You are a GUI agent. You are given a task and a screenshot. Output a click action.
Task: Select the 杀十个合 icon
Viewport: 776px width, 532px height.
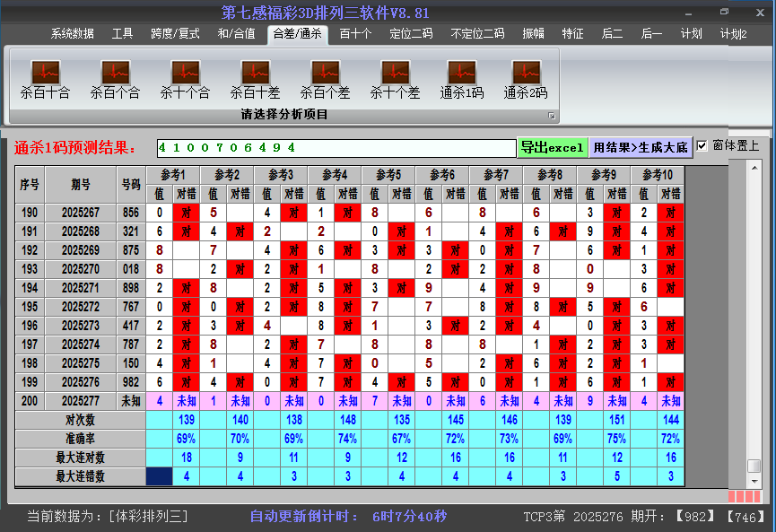(x=185, y=71)
